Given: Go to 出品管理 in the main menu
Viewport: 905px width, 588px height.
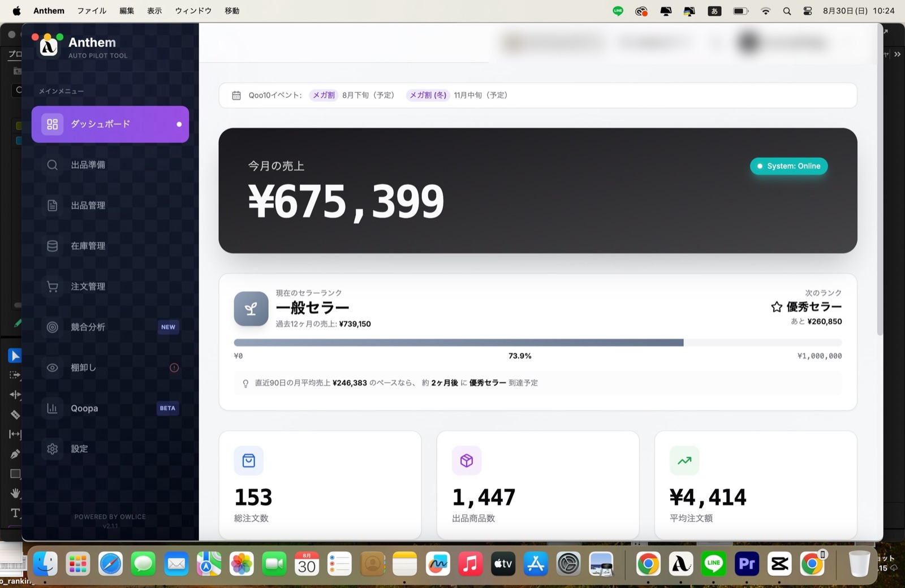Looking at the screenshot, I should [x=110, y=205].
